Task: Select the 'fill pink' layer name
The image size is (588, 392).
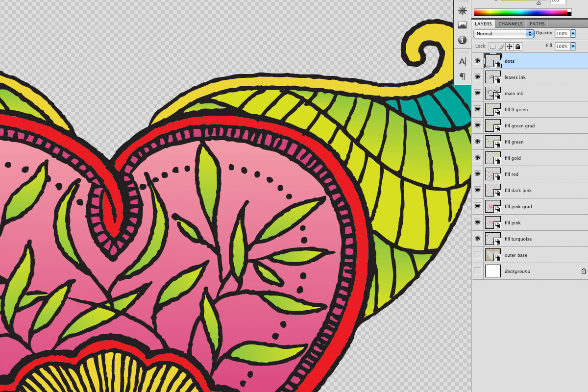Action: [513, 223]
